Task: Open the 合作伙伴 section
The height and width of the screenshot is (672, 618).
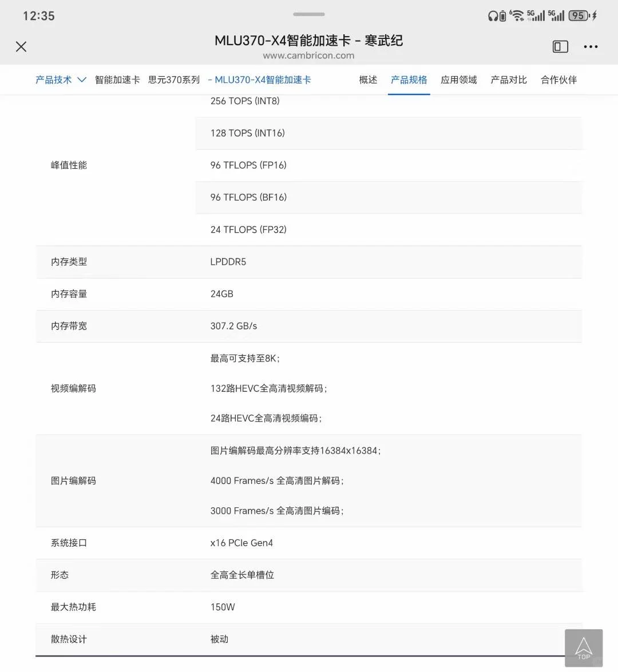Action: [x=558, y=79]
